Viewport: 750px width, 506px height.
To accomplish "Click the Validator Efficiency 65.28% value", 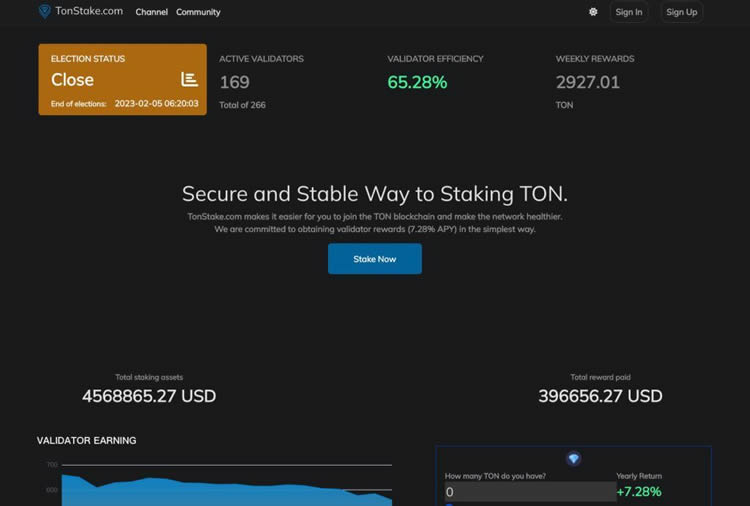I will pyautogui.click(x=417, y=82).
